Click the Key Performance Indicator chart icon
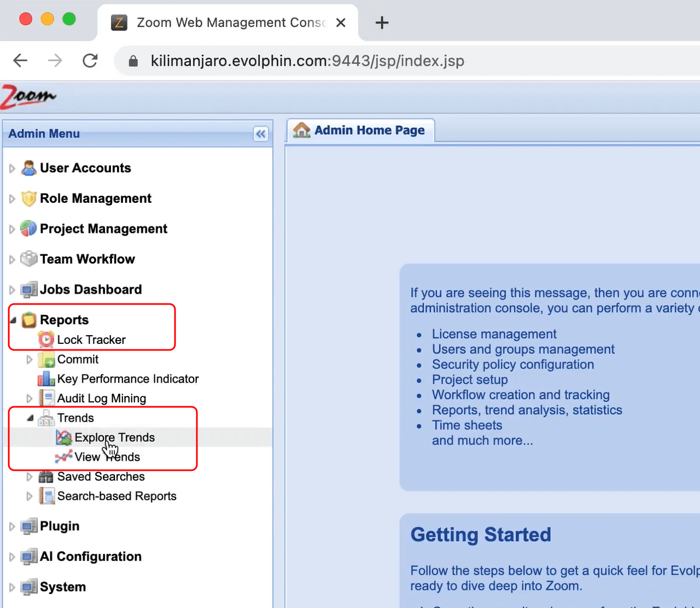This screenshot has width=700, height=608. coord(46,379)
